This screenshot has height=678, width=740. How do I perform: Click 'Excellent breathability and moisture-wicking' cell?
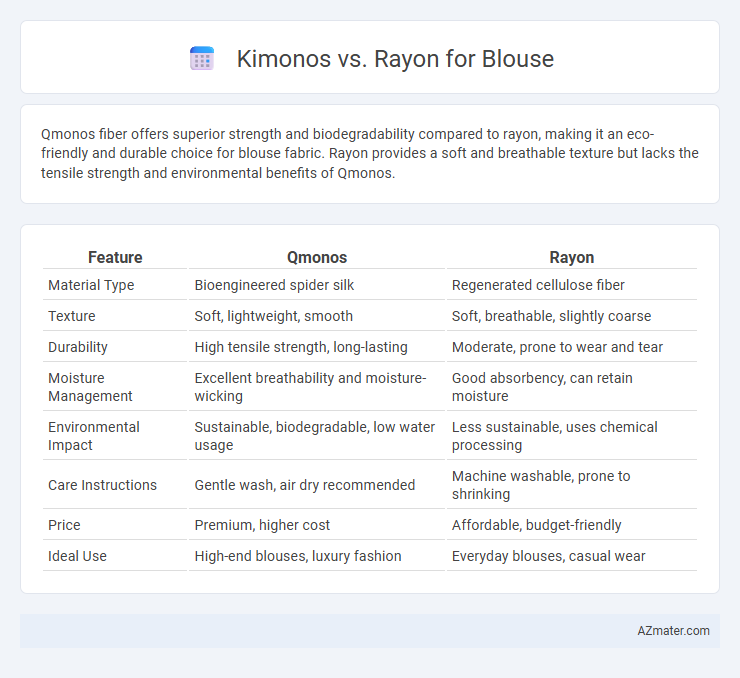310,387
